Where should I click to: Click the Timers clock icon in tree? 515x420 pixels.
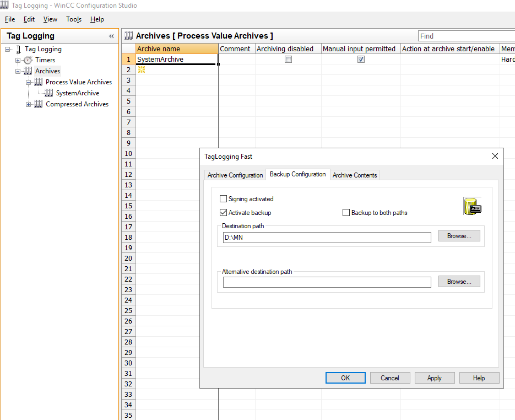pyautogui.click(x=28, y=60)
